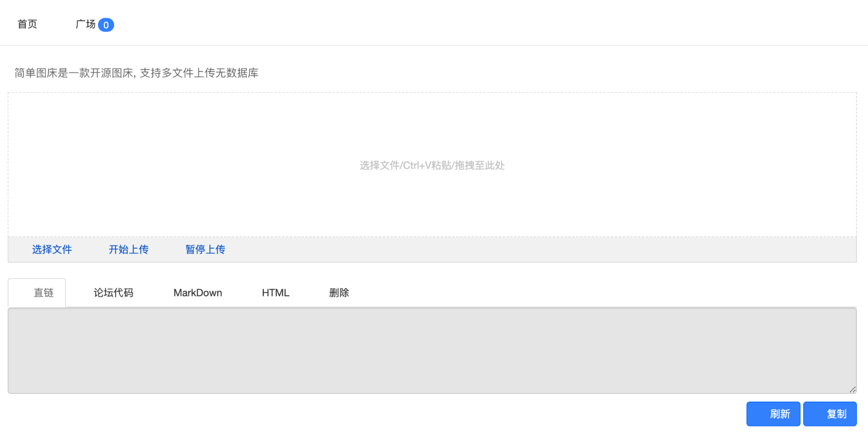Pause the upload via 暂停上传
Screen dimensions: 868x440
(205, 249)
